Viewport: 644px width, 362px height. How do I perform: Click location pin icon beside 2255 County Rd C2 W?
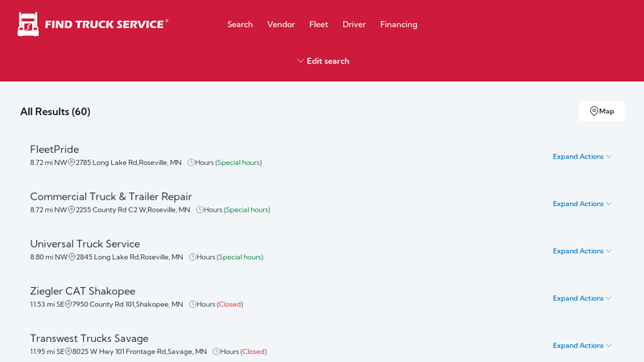click(72, 210)
